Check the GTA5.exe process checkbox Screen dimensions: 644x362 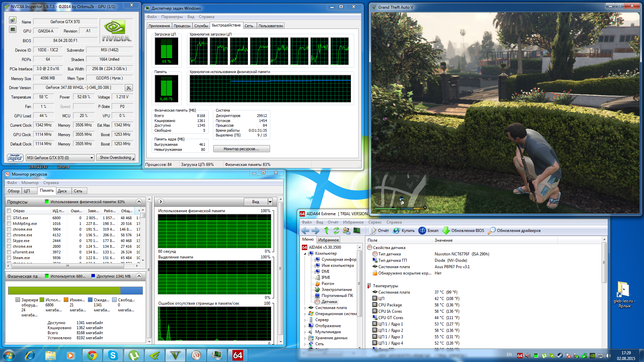[x=9, y=218]
